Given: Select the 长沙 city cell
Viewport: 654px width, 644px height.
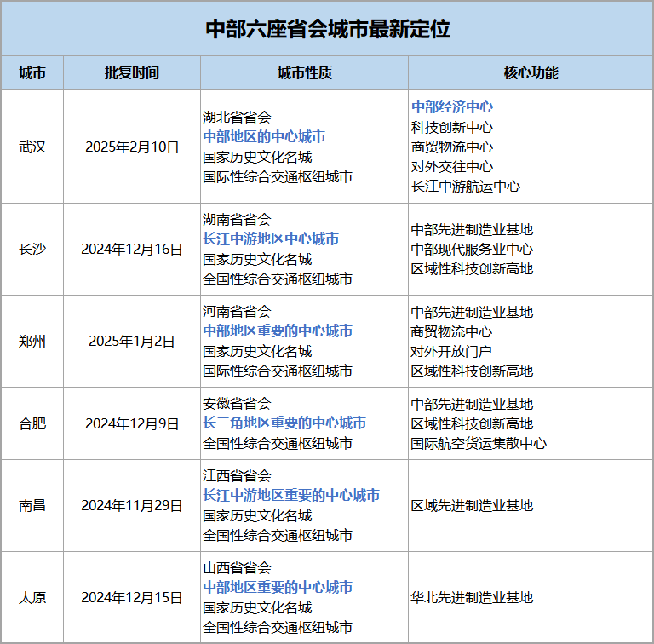Looking at the screenshot, I should [x=32, y=250].
